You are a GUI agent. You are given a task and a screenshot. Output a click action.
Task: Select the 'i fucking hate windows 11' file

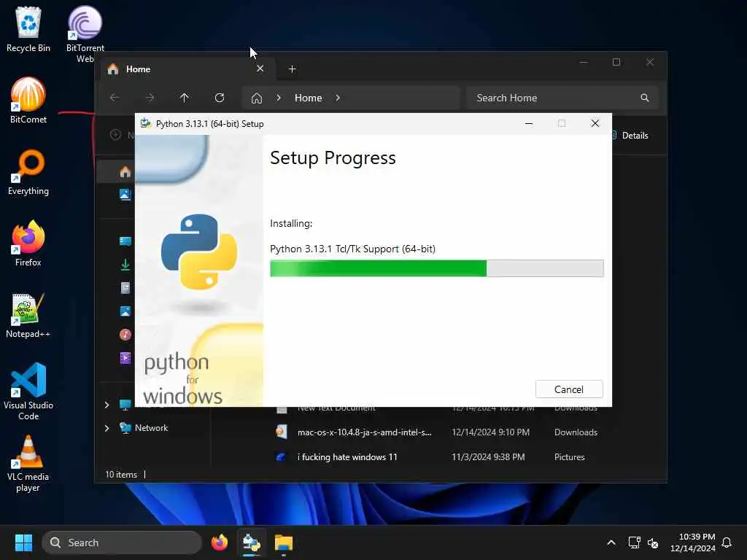347,457
